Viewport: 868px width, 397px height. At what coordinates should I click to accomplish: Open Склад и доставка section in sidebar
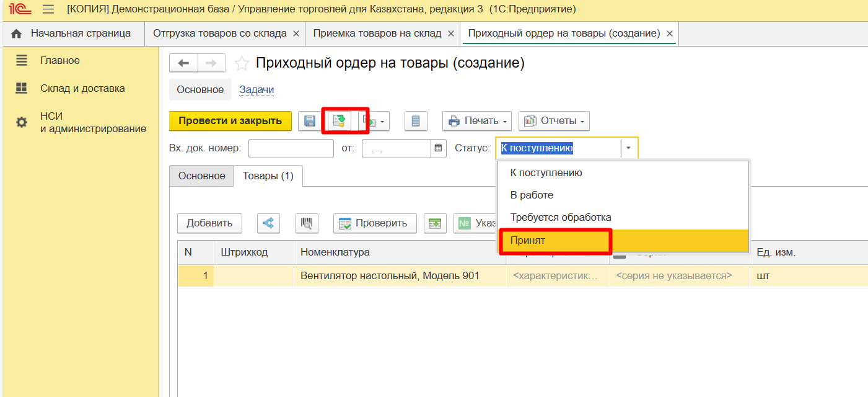tap(82, 88)
